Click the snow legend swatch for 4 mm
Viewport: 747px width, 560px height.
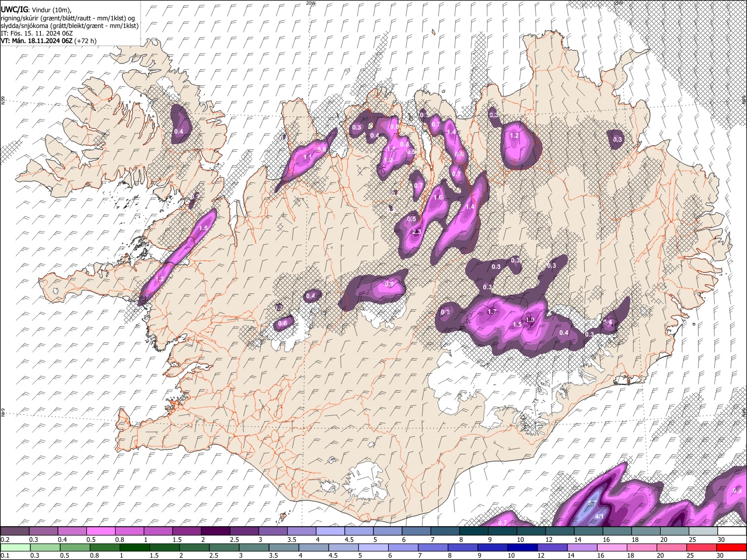(330, 531)
